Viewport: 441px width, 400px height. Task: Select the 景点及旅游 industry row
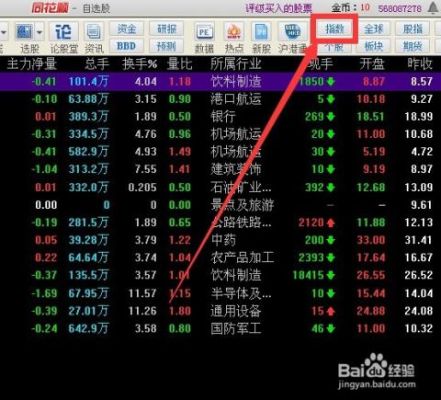(x=220, y=205)
